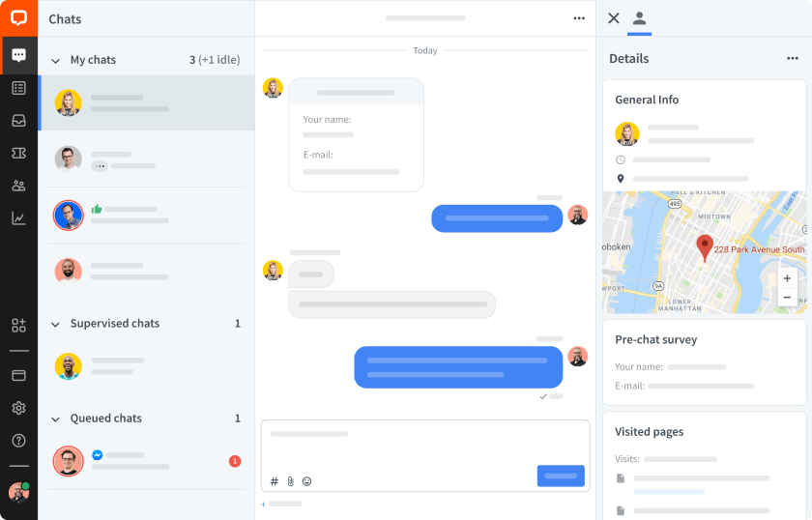Zoom in on the map
The height and width of the screenshot is (520, 812).
click(x=787, y=278)
